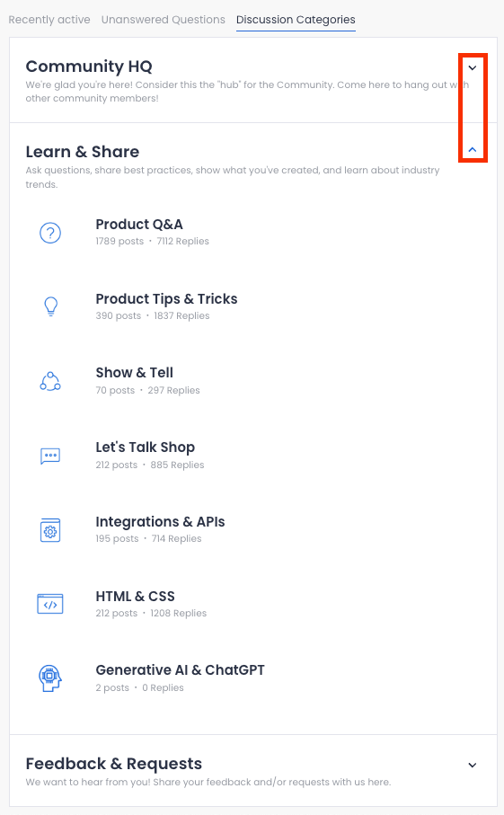Click the HTML & CSS code window icon
Screen dimensions: 504x815
click(50, 604)
